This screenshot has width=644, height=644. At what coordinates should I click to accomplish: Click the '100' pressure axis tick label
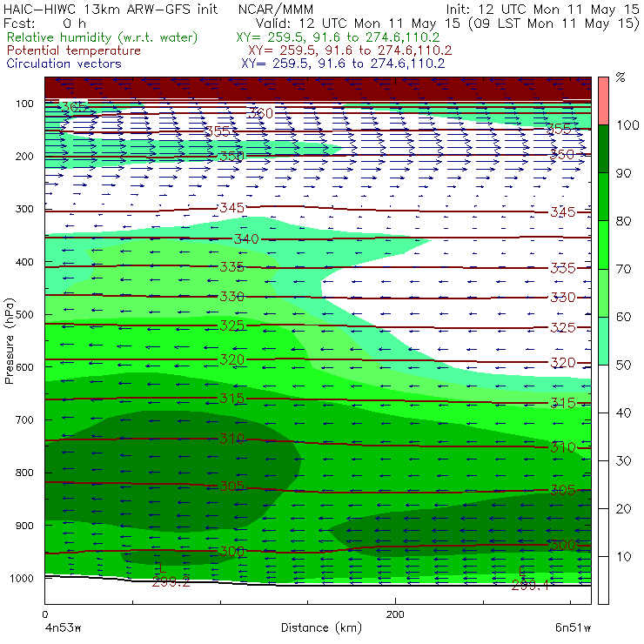coord(24,104)
